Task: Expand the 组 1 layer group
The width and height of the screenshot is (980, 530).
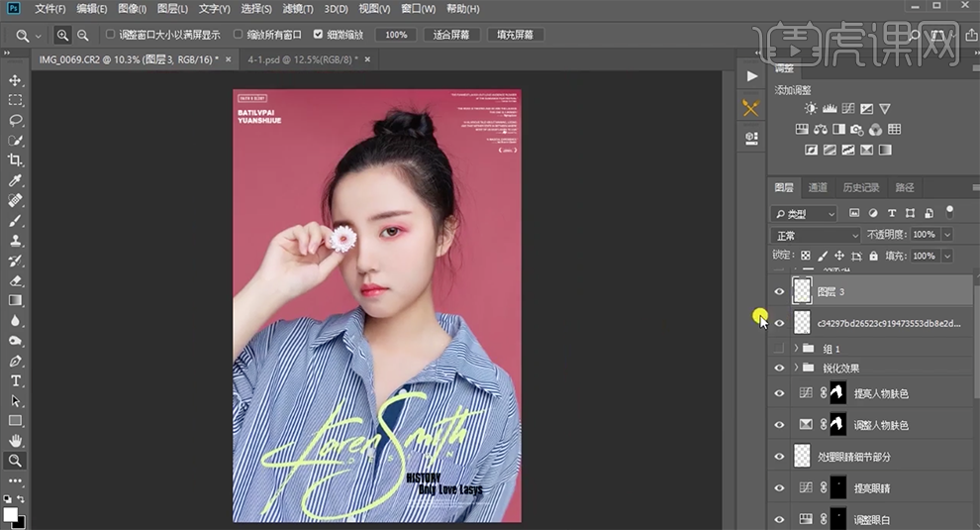Action: point(796,349)
